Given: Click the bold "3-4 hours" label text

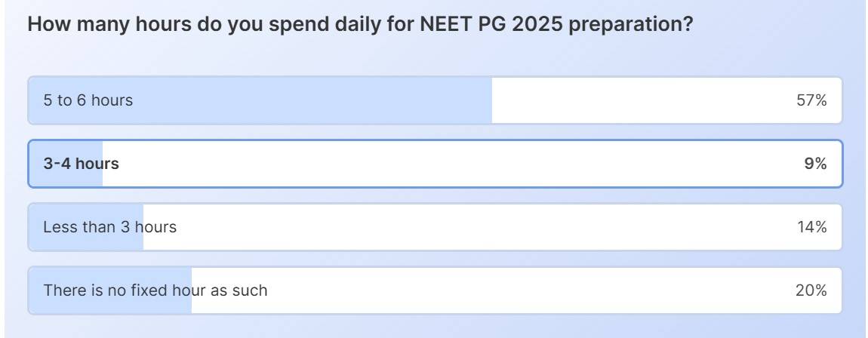Looking at the screenshot, I should point(82,164).
